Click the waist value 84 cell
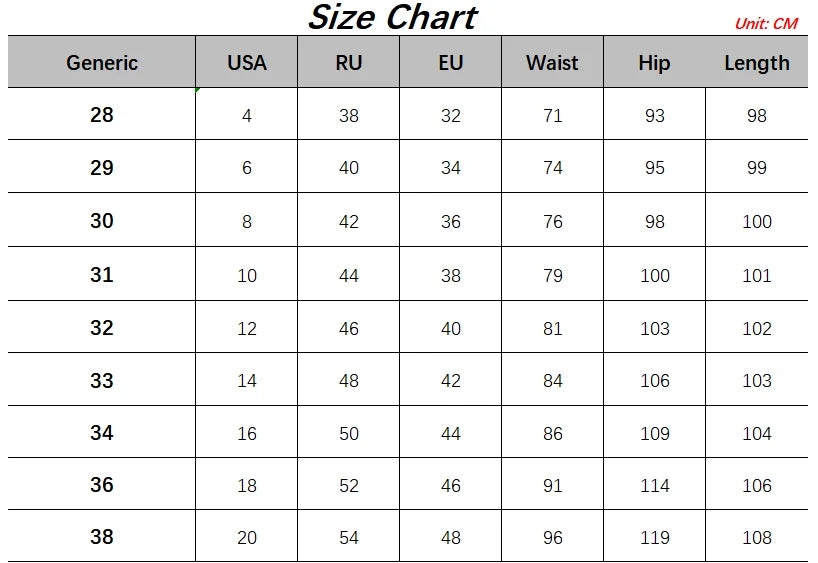 coord(553,381)
